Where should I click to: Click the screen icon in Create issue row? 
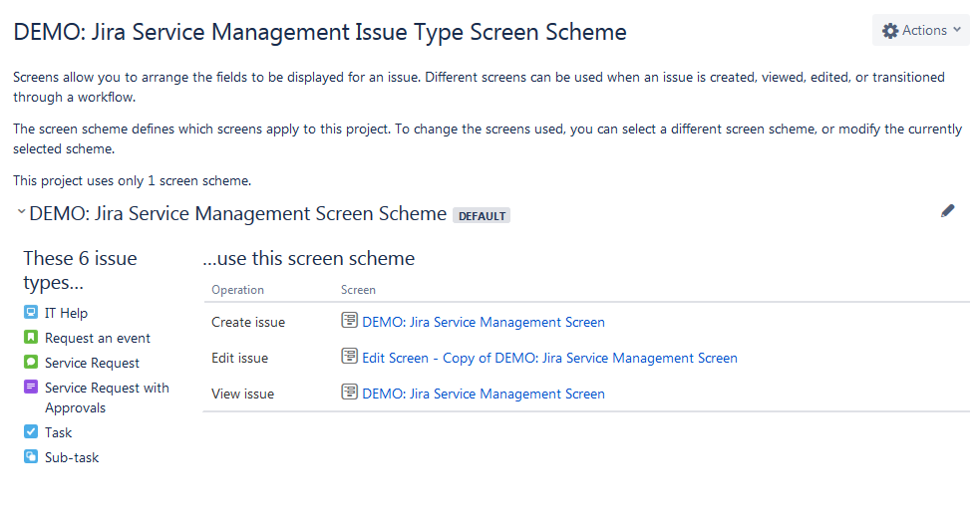[349, 320]
